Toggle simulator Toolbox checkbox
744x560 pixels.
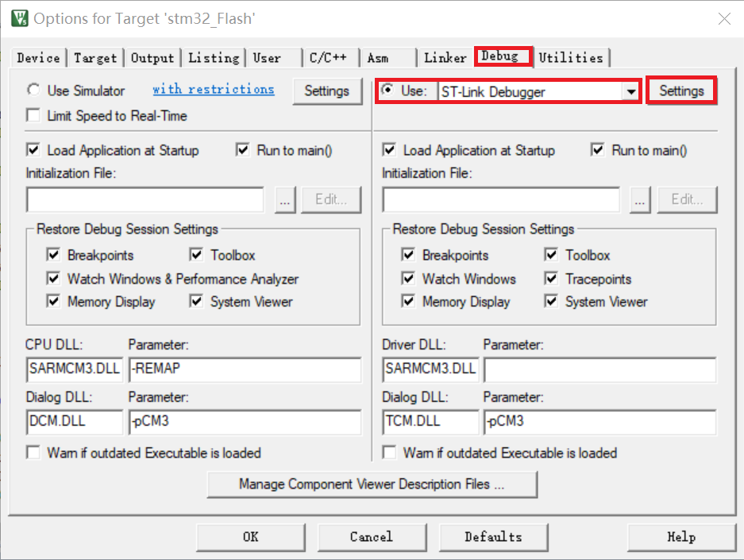click(x=196, y=254)
